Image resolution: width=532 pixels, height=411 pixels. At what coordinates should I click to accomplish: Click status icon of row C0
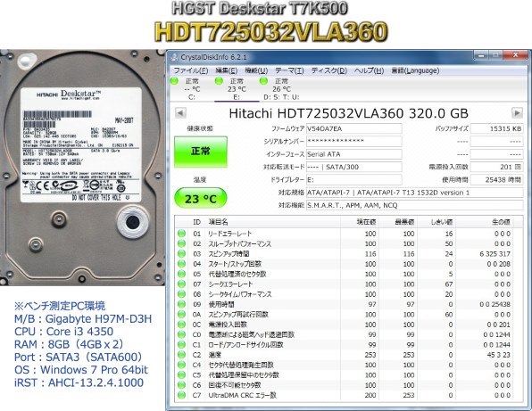182,334
